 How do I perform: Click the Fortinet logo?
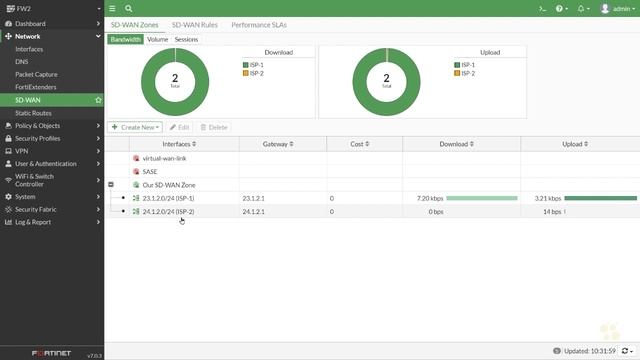click(51, 353)
